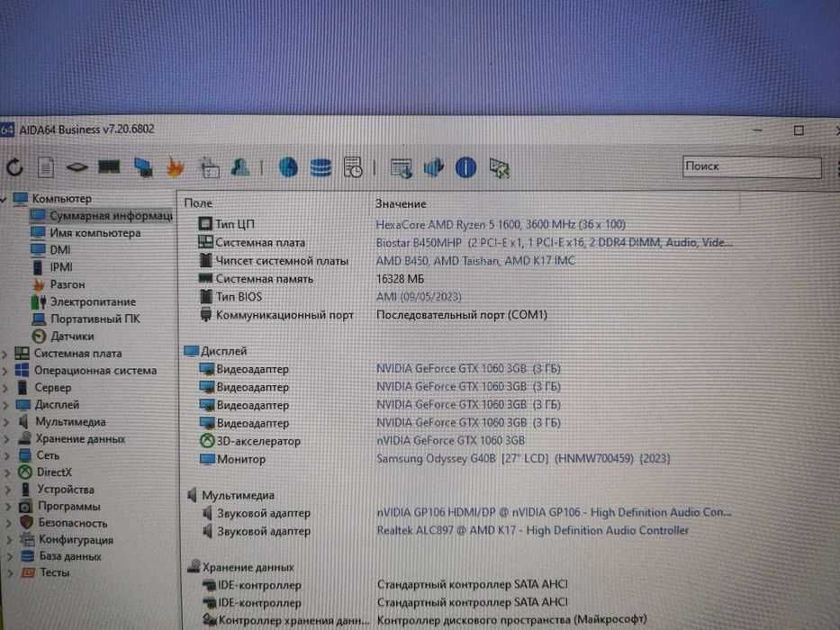Open the Biostar B450MHP motherboard link
Screen dimensions: 840x630
[x=554, y=243]
